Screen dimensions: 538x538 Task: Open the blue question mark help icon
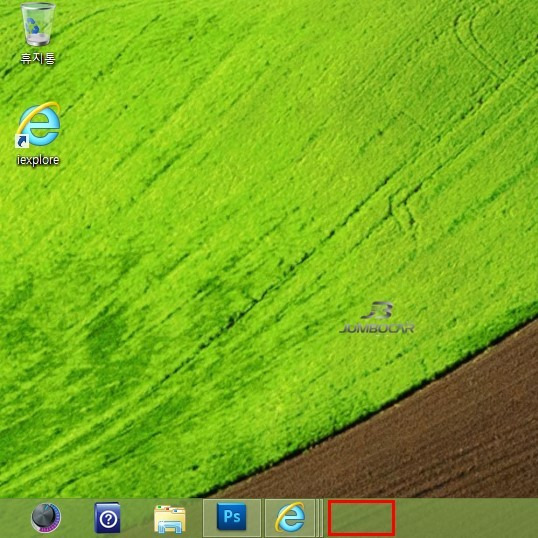pyautogui.click(x=107, y=518)
